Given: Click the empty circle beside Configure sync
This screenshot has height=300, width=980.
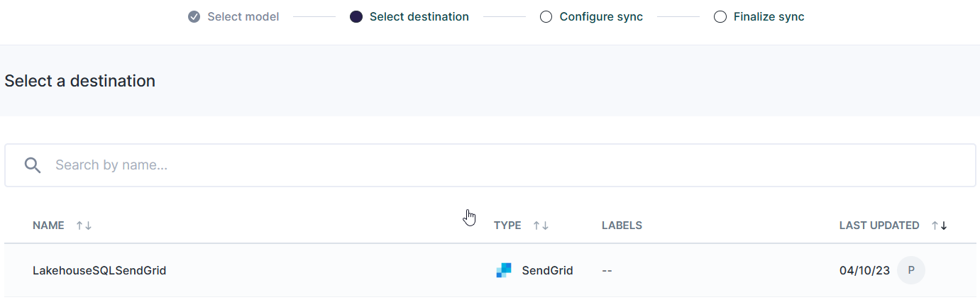Looking at the screenshot, I should pyautogui.click(x=546, y=17).
